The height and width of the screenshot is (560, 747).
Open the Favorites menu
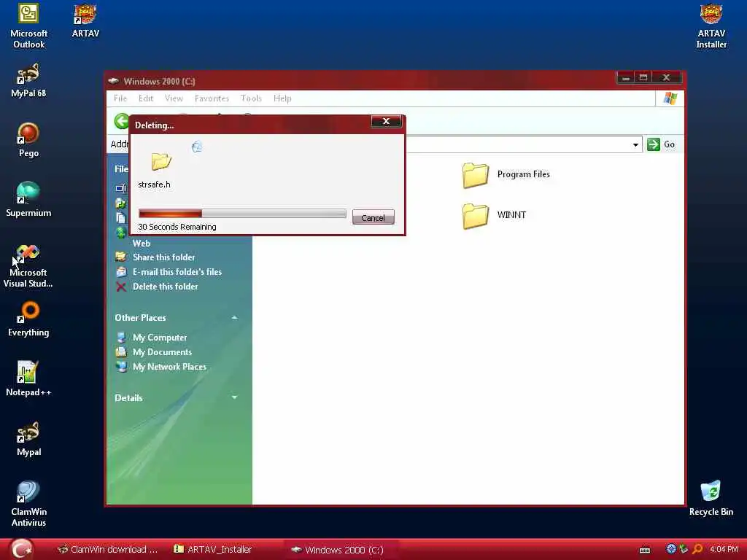(x=212, y=98)
